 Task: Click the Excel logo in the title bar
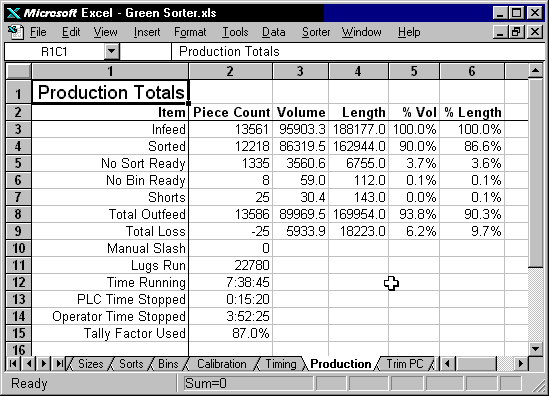point(14,13)
